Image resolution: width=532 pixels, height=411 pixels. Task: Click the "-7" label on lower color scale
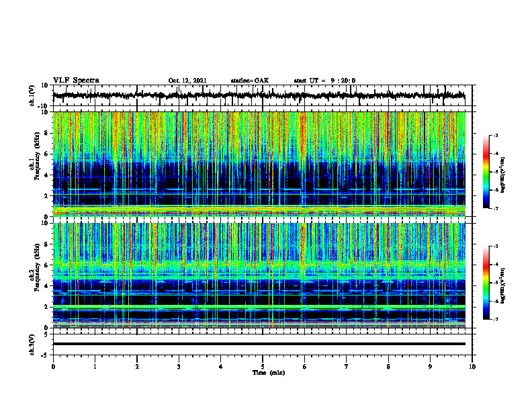(x=495, y=319)
